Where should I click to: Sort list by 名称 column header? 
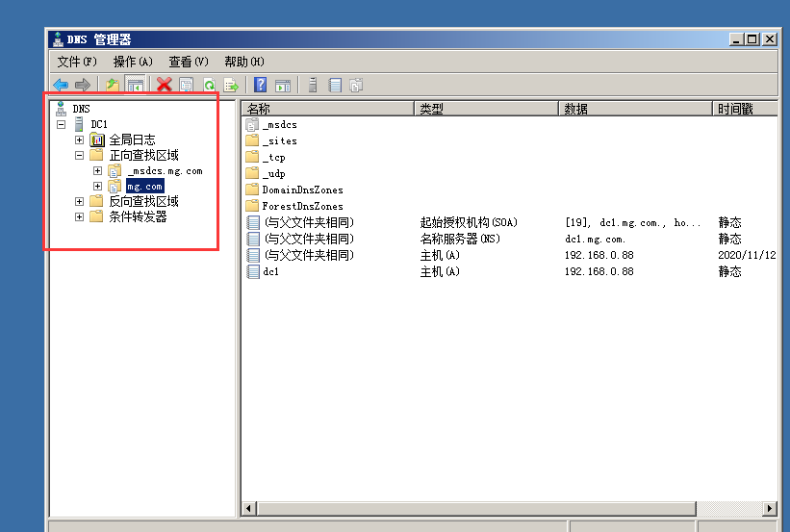click(x=328, y=109)
